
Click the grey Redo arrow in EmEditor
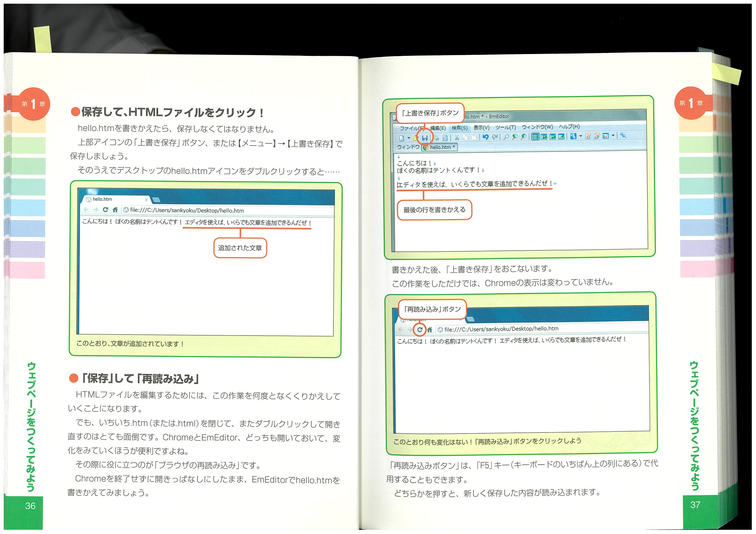(495, 137)
